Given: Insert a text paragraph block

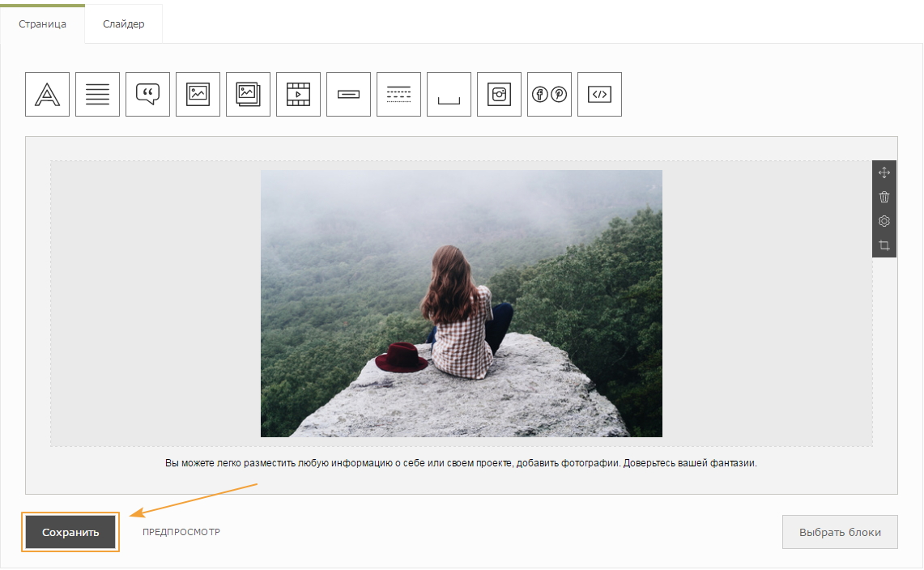Looking at the screenshot, I should [x=98, y=94].
